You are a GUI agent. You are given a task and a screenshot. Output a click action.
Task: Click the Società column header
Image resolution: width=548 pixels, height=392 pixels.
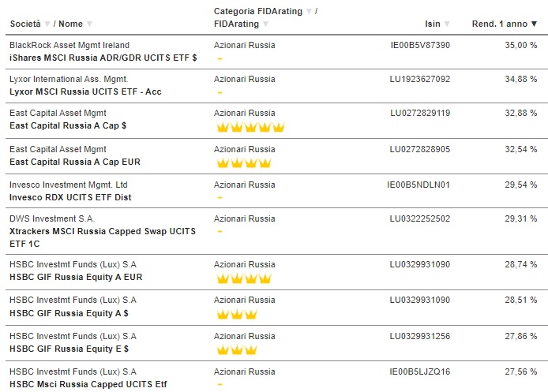click(25, 24)
